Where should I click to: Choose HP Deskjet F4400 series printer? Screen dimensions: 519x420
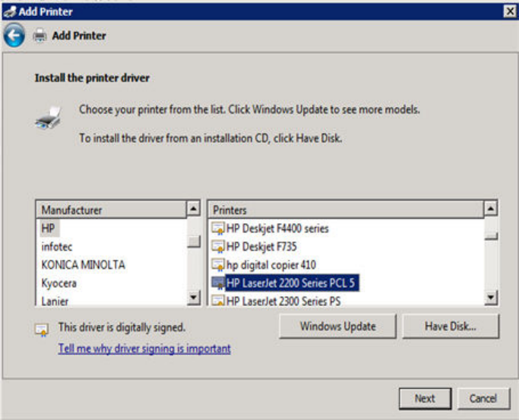tap(277, 228)
